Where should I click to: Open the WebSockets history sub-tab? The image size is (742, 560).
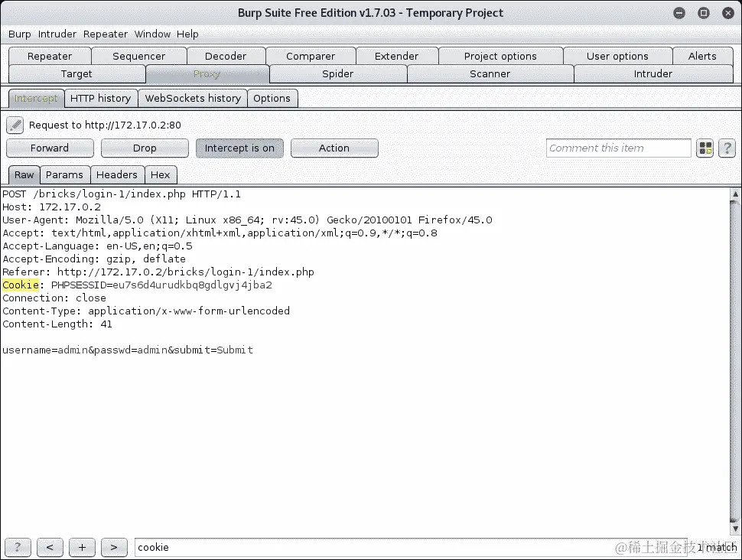point(193,99)
